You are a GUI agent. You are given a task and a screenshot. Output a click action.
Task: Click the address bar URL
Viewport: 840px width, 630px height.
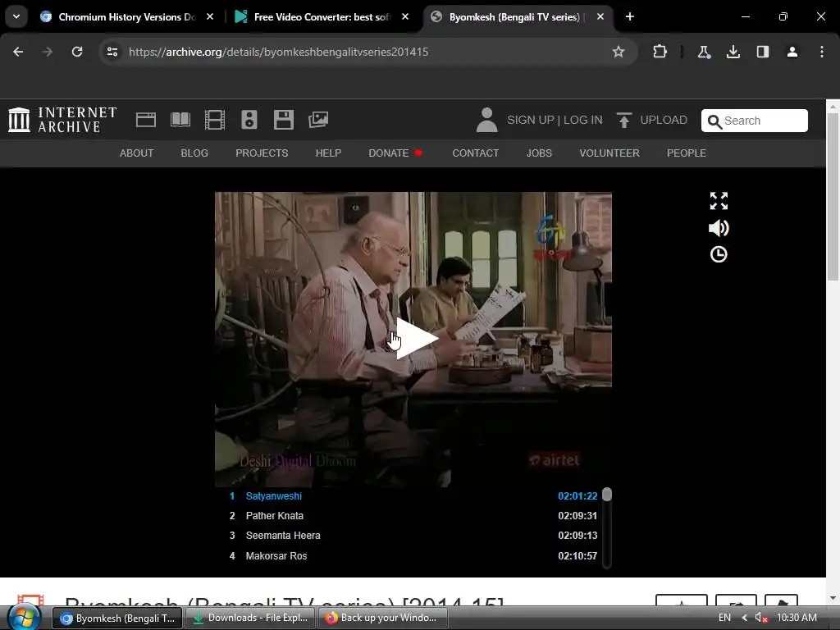[279, 52]
